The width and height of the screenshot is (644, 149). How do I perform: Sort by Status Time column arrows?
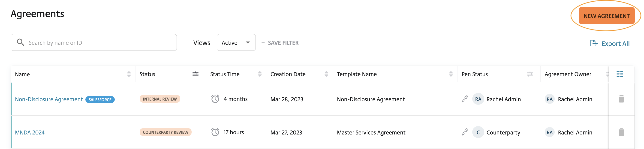click(x=260, y=74)
